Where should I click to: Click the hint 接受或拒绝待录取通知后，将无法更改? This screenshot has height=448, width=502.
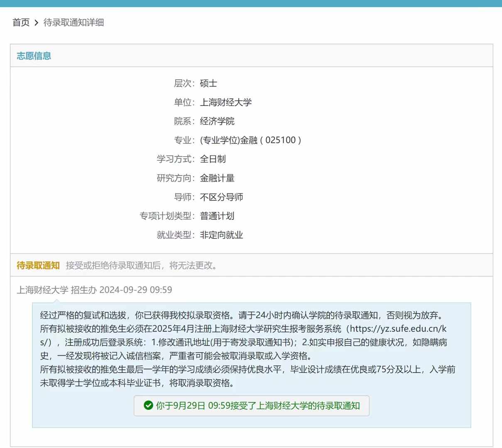pos(142,265)
